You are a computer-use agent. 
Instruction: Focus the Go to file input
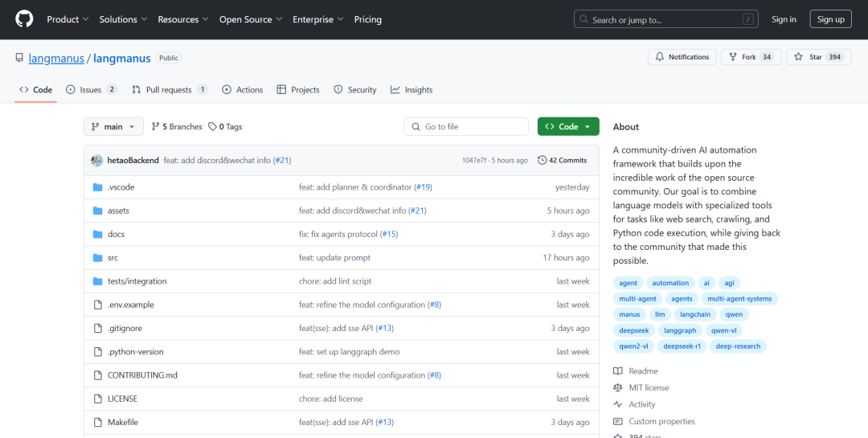[x=466, y=127]
